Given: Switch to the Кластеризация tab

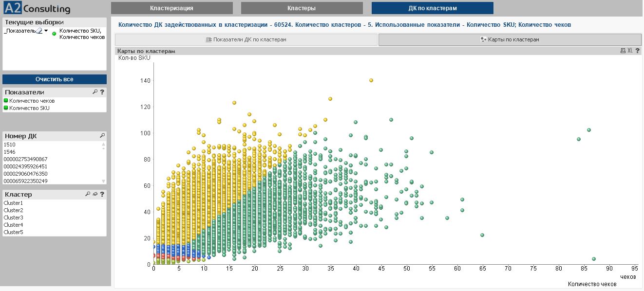Looking at the screenshot, I should pyautogui.click(x=171, y=8).
